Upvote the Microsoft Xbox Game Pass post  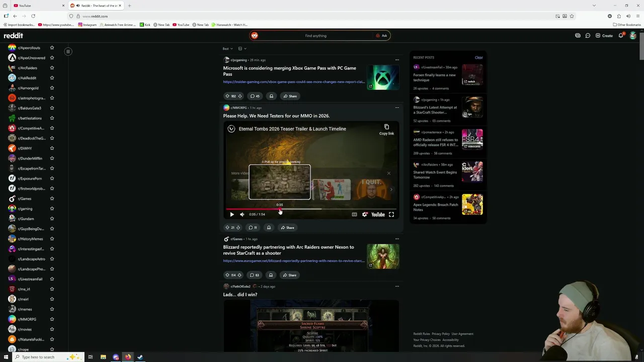[x=227, y=96]
